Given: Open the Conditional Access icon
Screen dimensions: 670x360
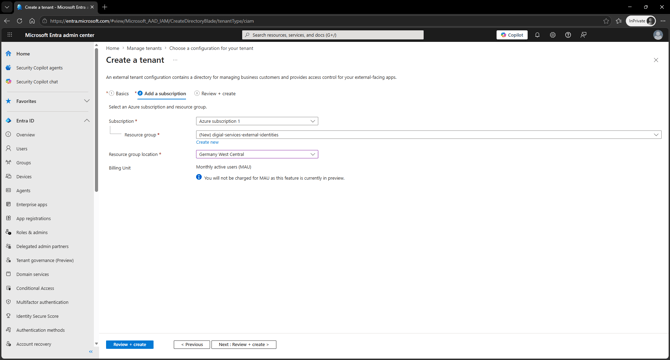Looking at the screenshot, I should click(9, 288).
